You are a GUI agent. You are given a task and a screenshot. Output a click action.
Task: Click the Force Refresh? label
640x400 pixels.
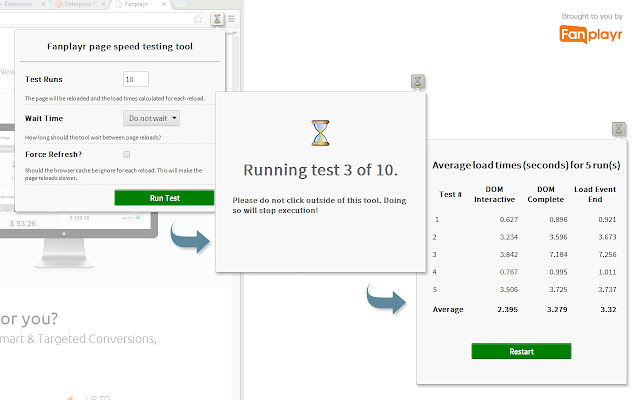pyautogui.click(x=53, y=154)
